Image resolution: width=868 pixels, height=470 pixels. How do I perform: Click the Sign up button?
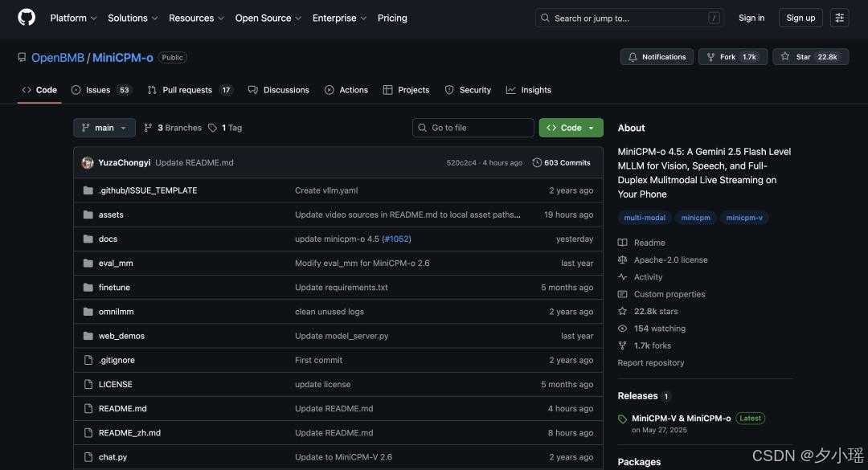coord(800,18)
